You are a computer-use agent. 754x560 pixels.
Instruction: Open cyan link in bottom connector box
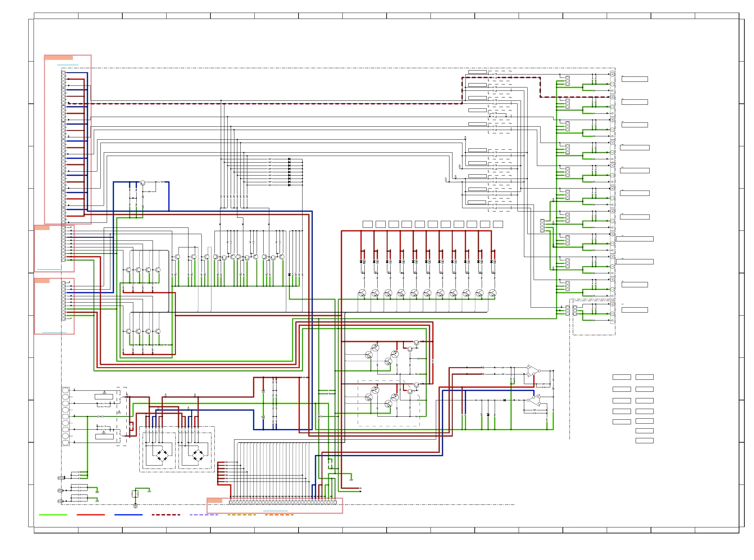(x=275, y=510)
